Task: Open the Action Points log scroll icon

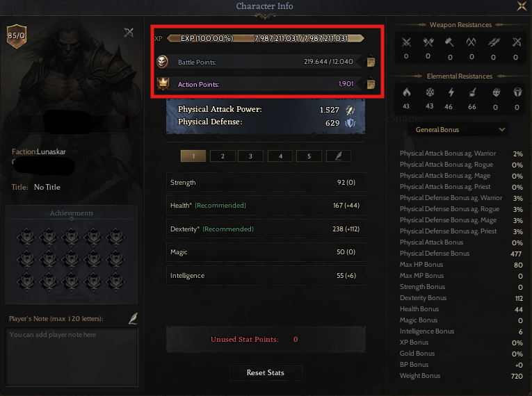Action: point(371,84)
